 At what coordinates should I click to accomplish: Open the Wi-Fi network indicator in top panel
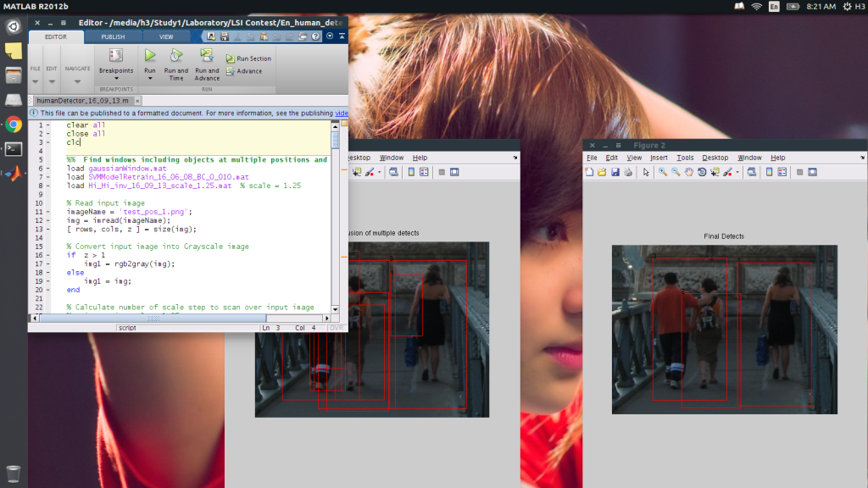pyautogui.click(x=756, y=7)
